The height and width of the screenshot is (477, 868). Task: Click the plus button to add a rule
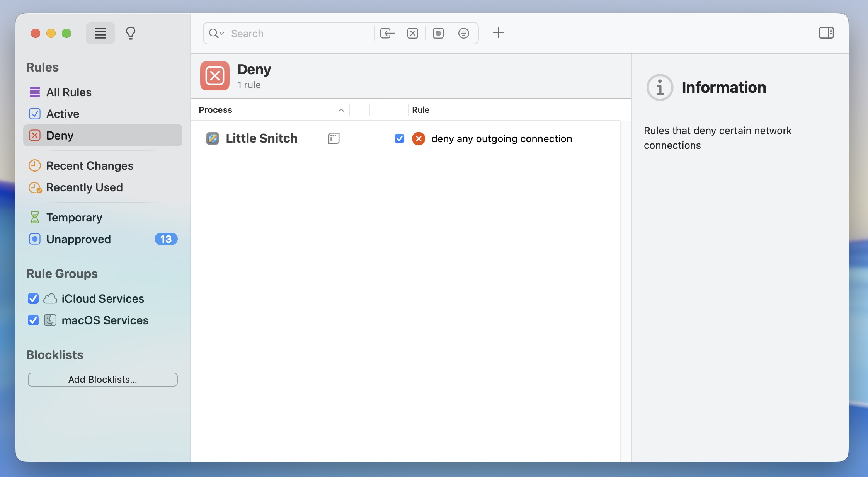[498, 33]
